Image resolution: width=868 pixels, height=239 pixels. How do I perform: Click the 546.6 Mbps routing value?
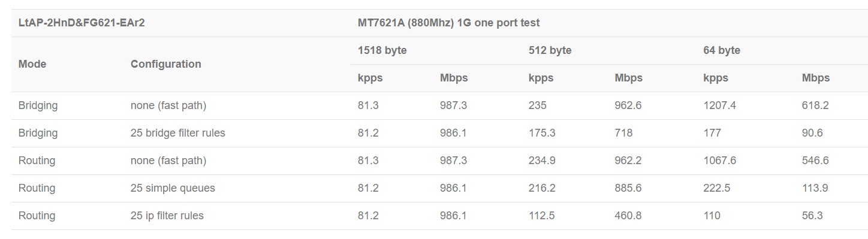pyautogui.click(x=815, y=161)
